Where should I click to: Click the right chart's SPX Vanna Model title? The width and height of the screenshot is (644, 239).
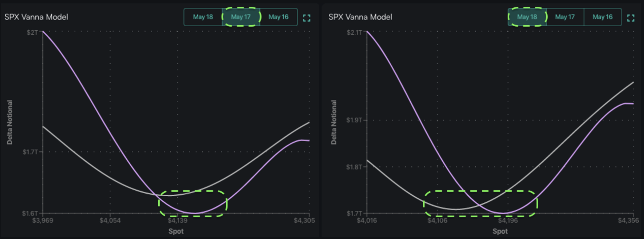(360, 17)
